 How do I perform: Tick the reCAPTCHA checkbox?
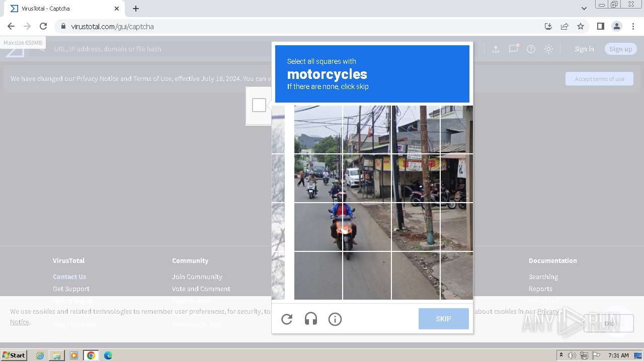(x=259, y=105)
